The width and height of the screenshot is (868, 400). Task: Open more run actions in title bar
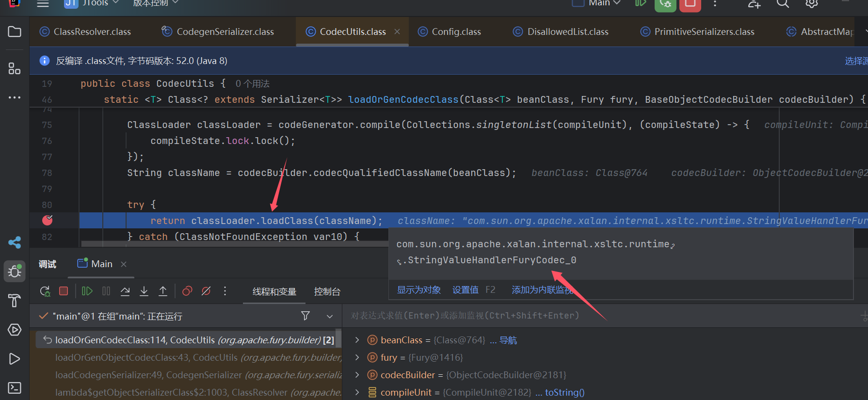(715, 3)
